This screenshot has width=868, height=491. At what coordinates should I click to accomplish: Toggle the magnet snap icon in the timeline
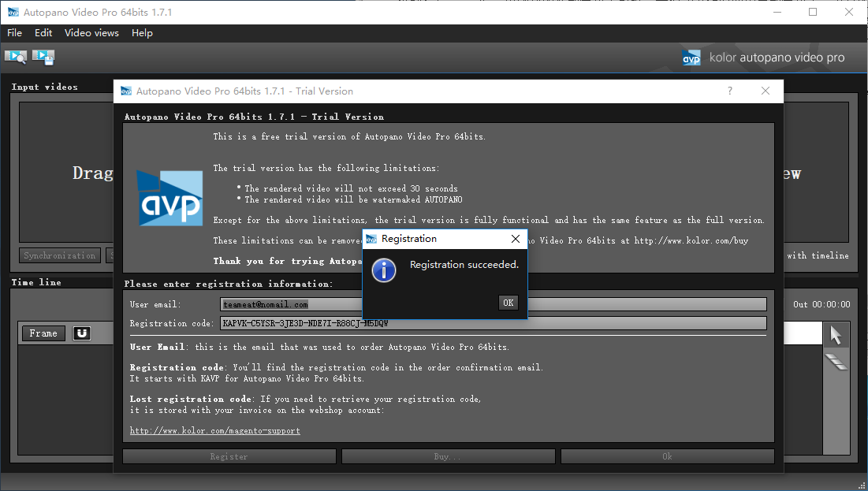click(81, 333)
